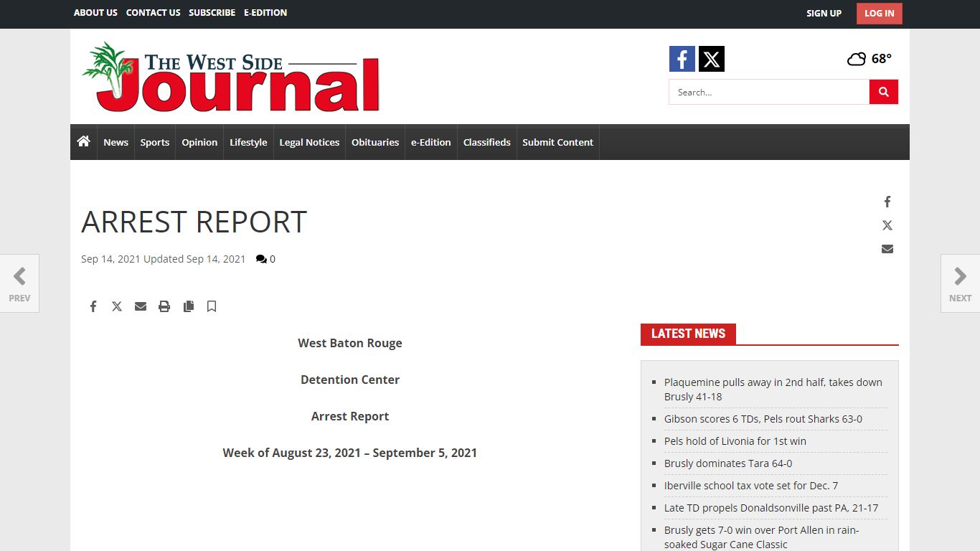Click the top-bar E-EDITION link

coord(265,13)
